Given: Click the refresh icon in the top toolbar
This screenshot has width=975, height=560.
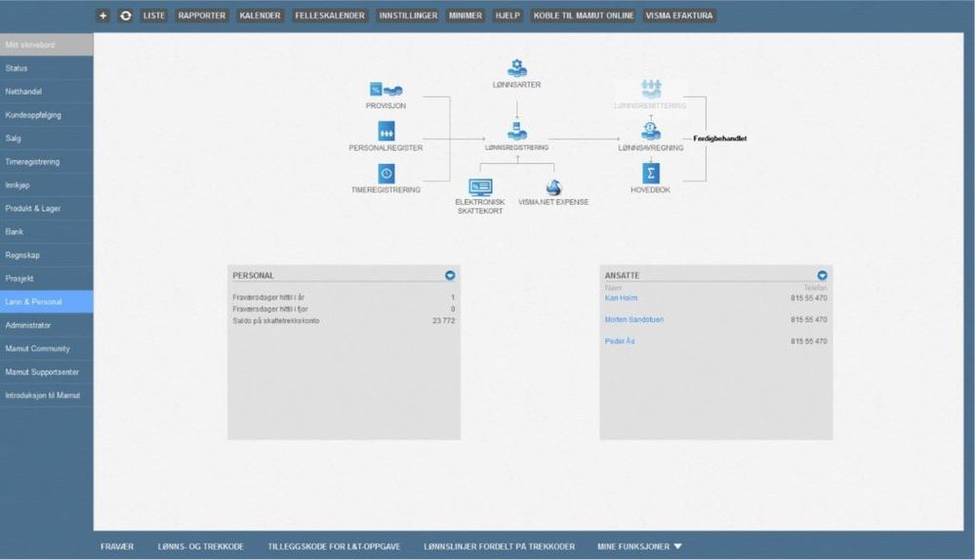Looking at the screenshot, I should click(x=126, y=16).
